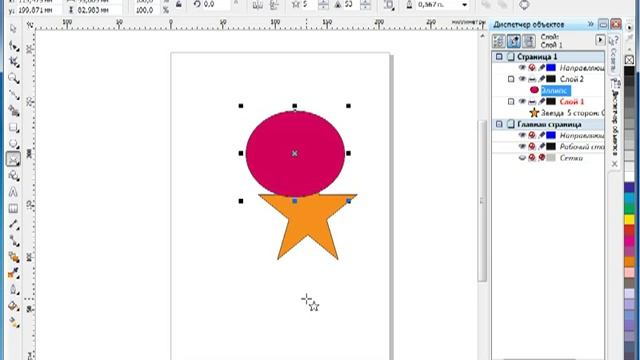Select Слой 2 layer name
The image size is (640, 360).
click(x=571, y=79)
